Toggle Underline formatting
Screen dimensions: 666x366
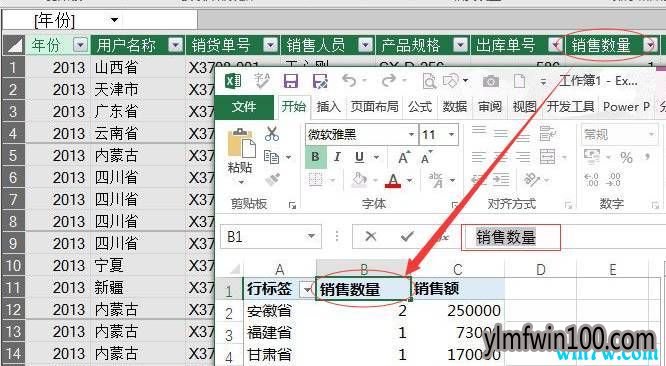[359, 157]
